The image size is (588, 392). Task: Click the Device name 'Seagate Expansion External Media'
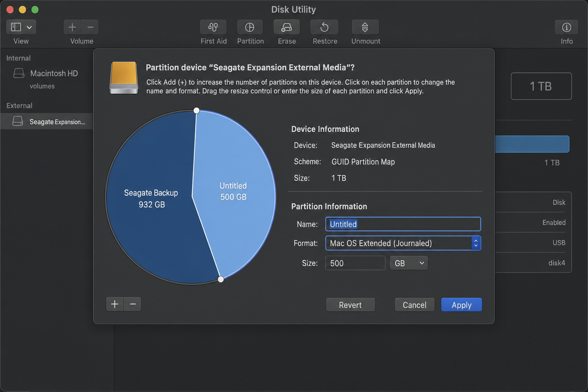pos(383,145)
